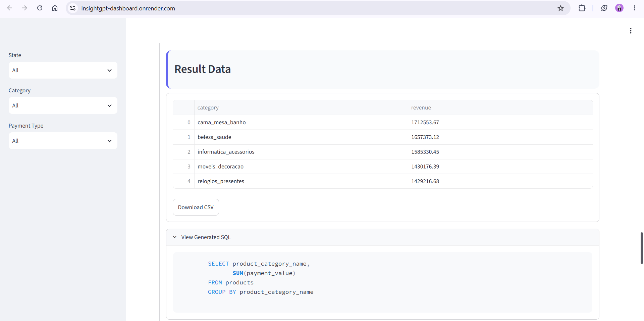This screenshot has height=321, width=644.
Task: Select the informatica_acessorios cell
Action: 301,152
